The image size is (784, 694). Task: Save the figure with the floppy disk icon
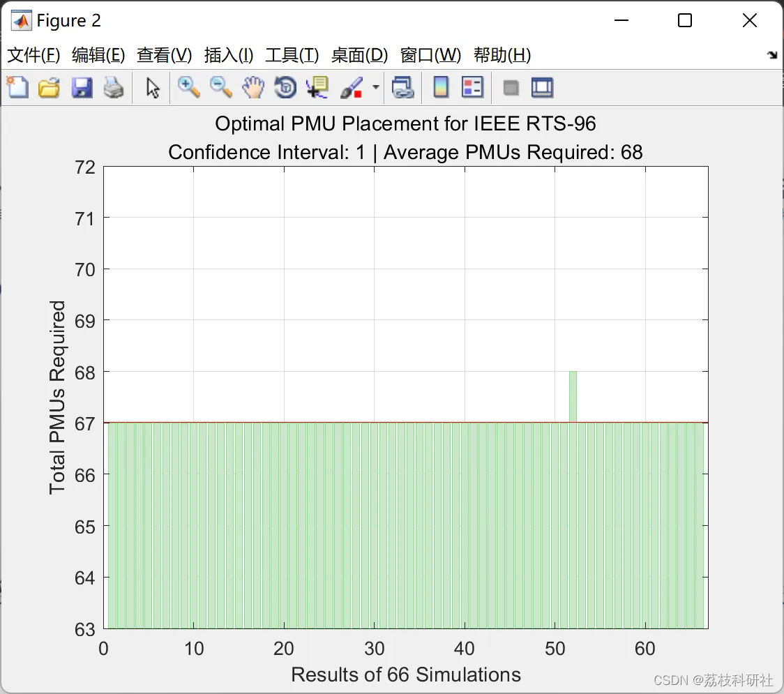[82, 87]
